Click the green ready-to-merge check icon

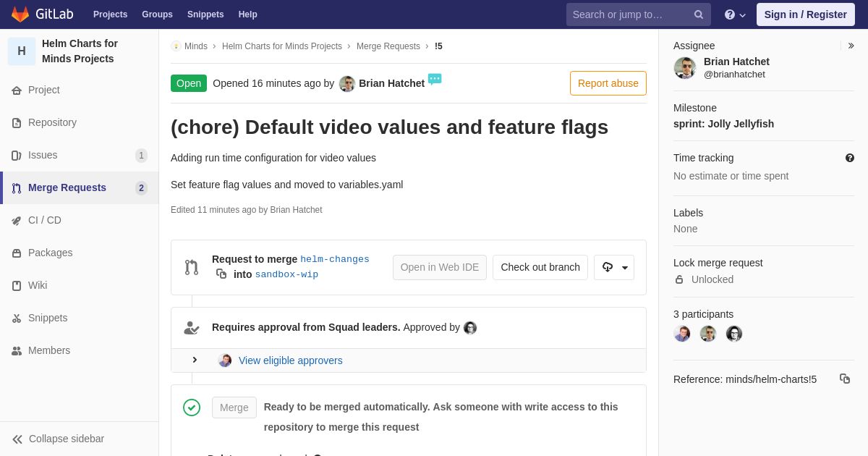tap(192, 408)
